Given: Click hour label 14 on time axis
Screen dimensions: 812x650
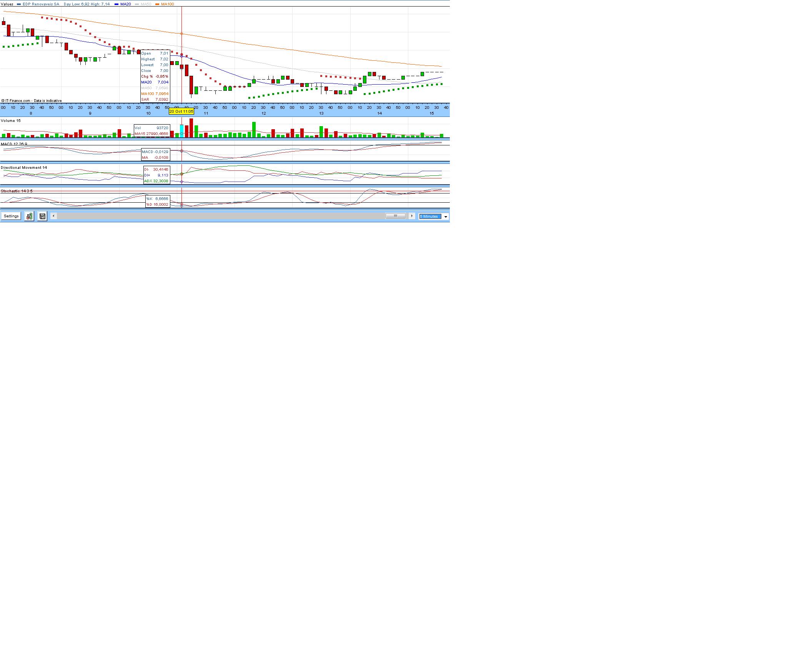Looking at the screenshot, I should tap(379, 113).
